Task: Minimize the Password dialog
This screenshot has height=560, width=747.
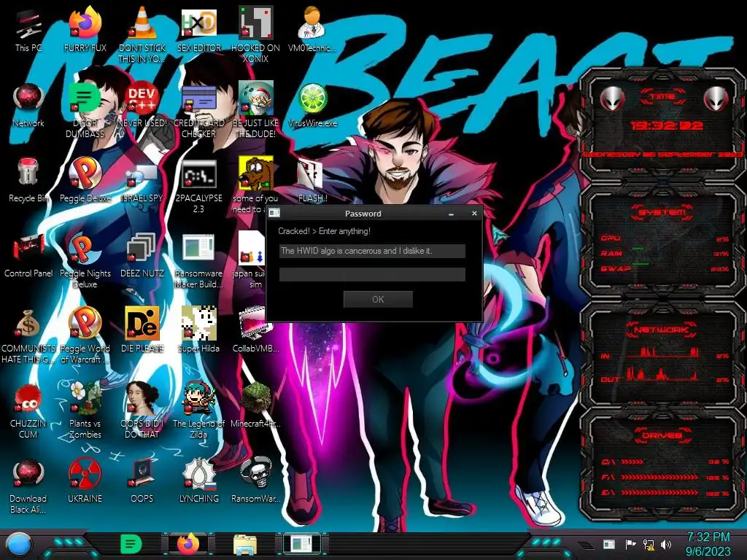Action: pyautogui.click(x=451, y=214)
